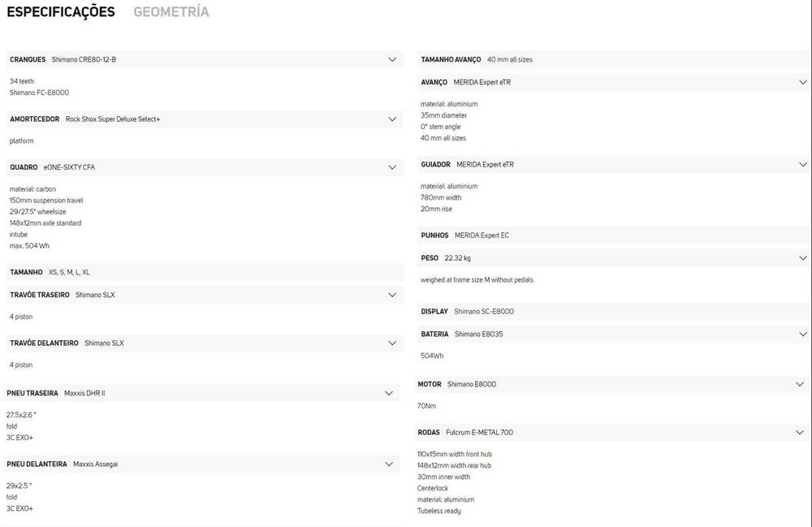Collapse the AMORTECEDOR row chevron
This screenshot has height=527, width=812.
[x=392, y=119]
